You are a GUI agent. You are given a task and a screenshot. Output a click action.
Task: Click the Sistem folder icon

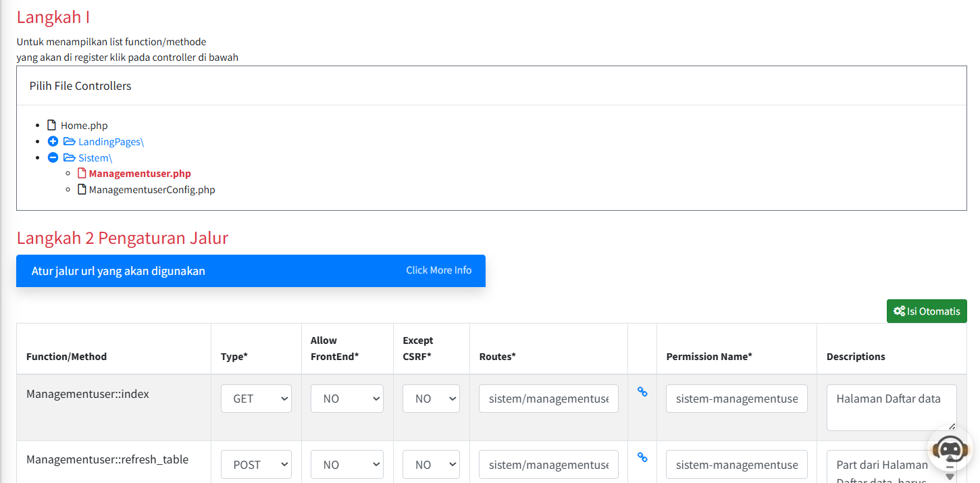(69, 158)
